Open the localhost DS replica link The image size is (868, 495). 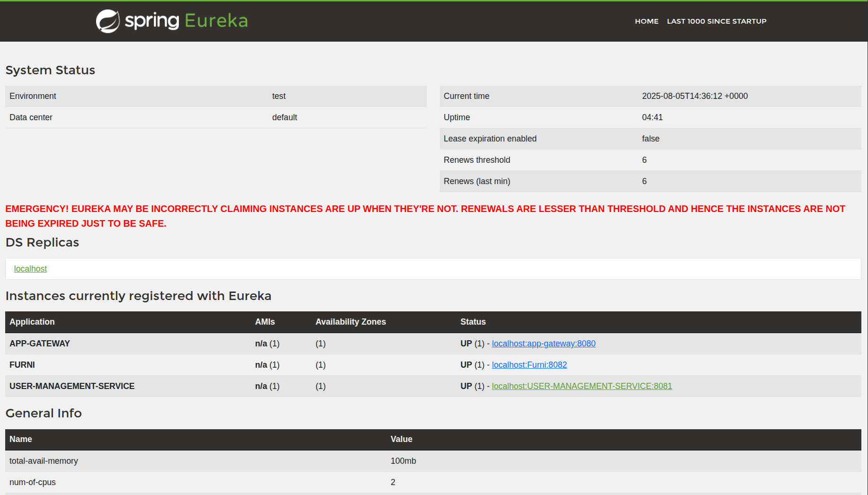(x=30, y=269)
